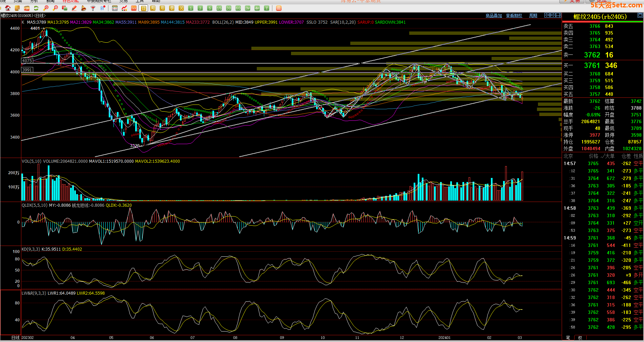Click the 买一 3761 bid row
The image size is (644, 342).
[602, 66]
